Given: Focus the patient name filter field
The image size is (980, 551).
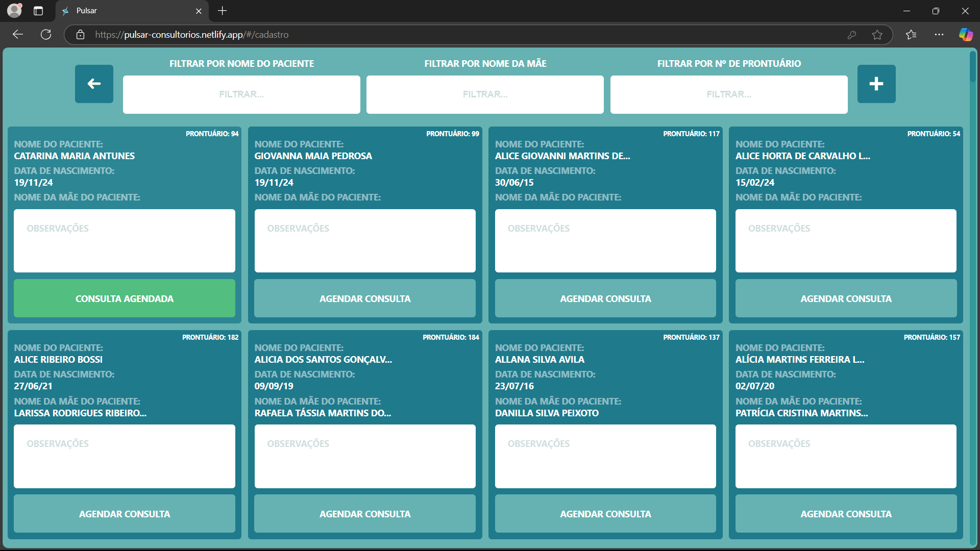Looking at the screenshot, I should point(241,94).
